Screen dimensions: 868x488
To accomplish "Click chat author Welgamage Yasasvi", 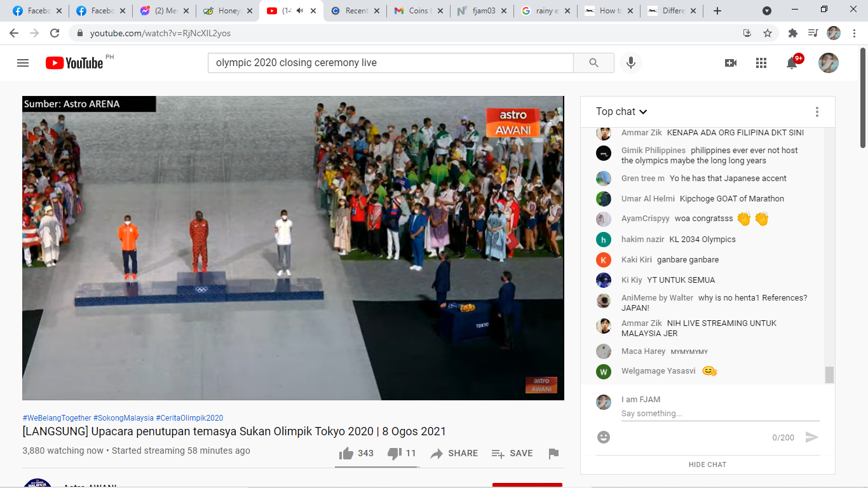I will [658, 371].
